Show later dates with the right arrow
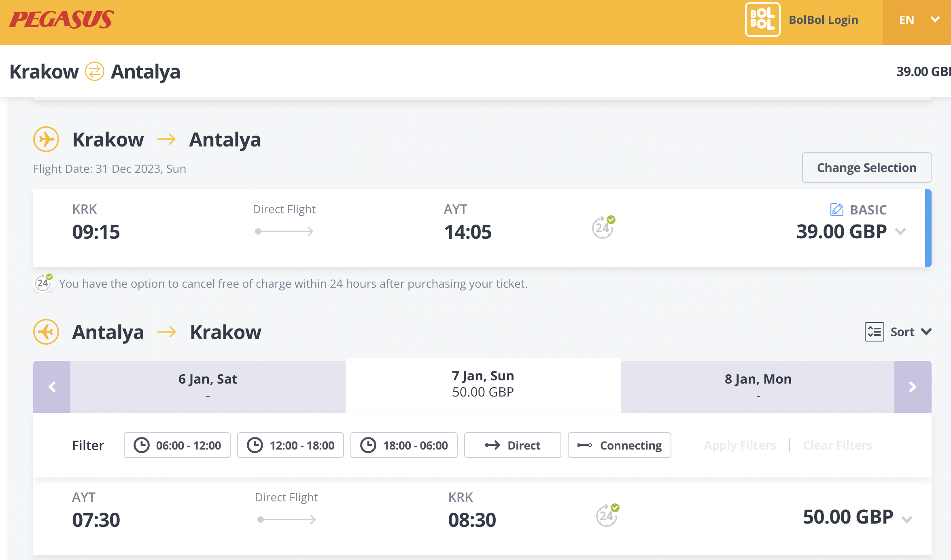This screenshot has height=560, width=951. click(x=913, y=387)
